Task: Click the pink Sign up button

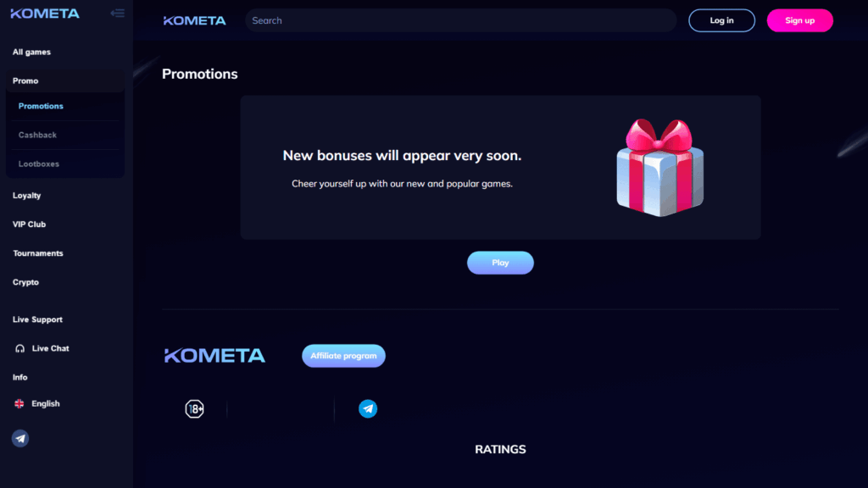Action: coord(799,20)
